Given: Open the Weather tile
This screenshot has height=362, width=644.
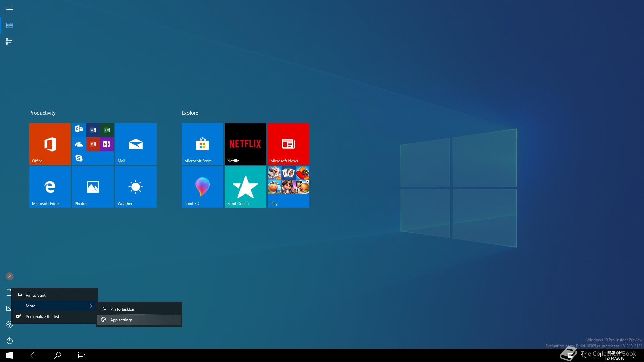Looking at the screenshot, I should click(x=136, y=187).
